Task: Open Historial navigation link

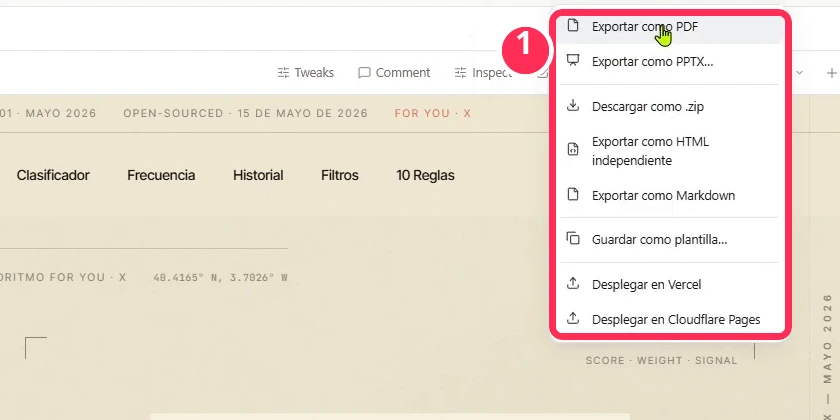Action: (258, 175)
